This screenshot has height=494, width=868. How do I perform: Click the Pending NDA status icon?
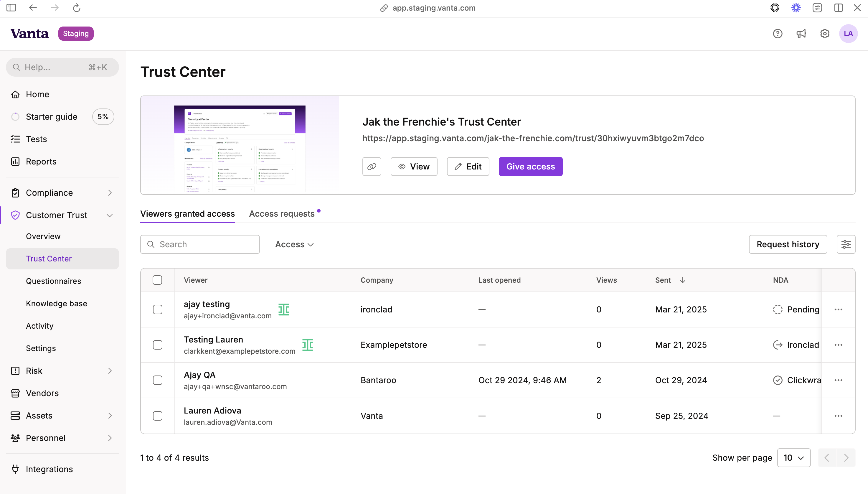coord(778,309)
